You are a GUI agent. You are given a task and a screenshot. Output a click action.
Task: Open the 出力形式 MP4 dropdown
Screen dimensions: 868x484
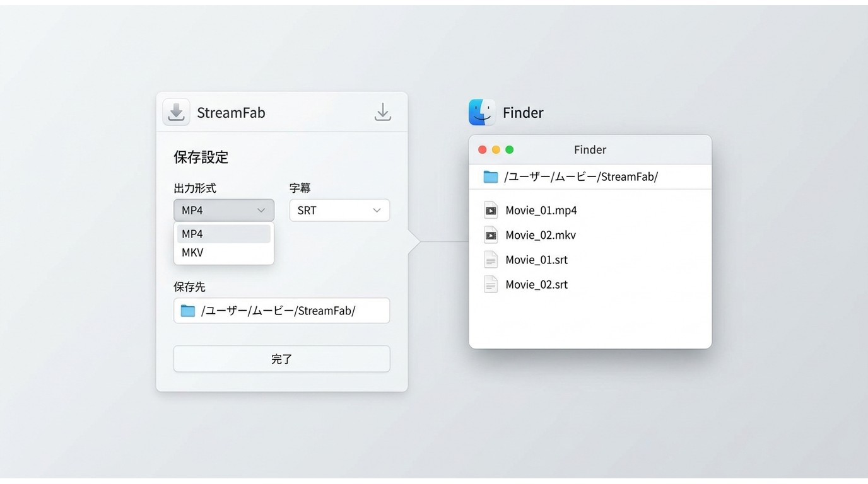click(x=224, y=210)
